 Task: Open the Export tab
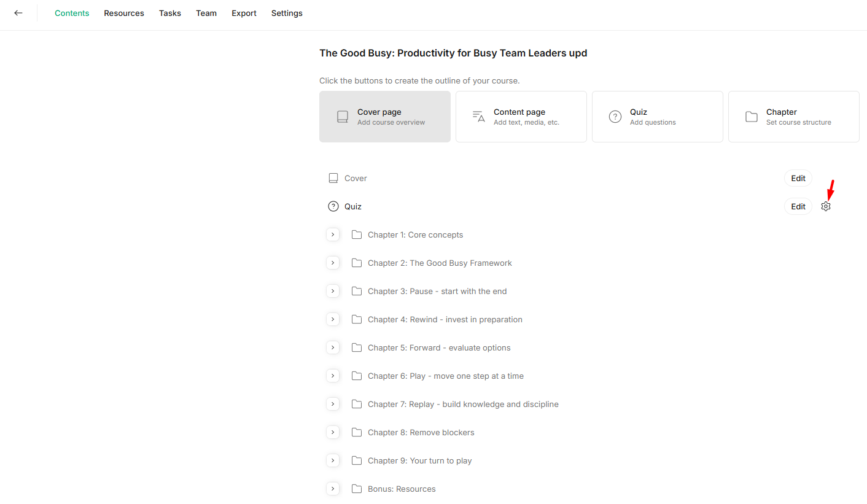click(244, 13)
